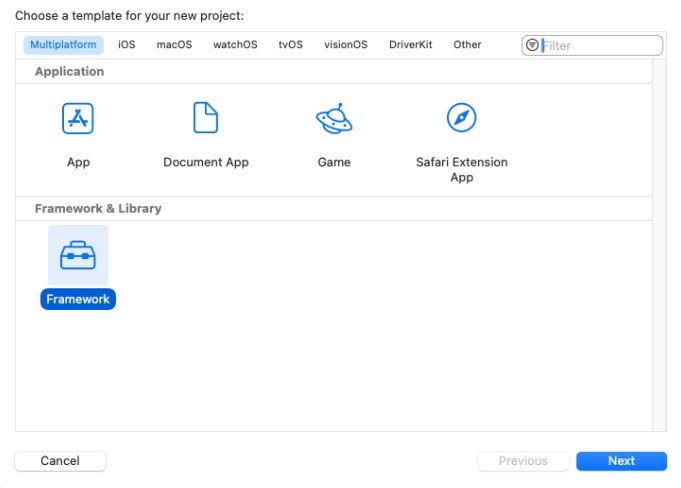681x488 pixels.
Task: Click the Framework toolbox icon
Action: pos(78,256)
